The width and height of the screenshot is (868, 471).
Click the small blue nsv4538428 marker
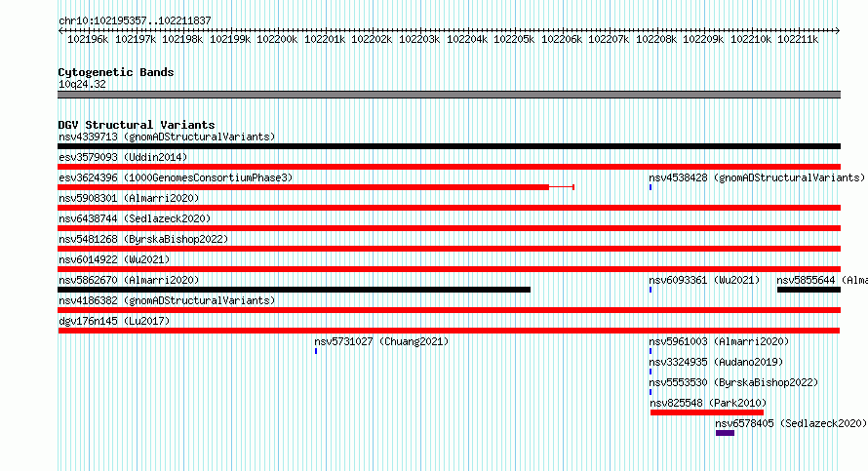tap(651, 187)
